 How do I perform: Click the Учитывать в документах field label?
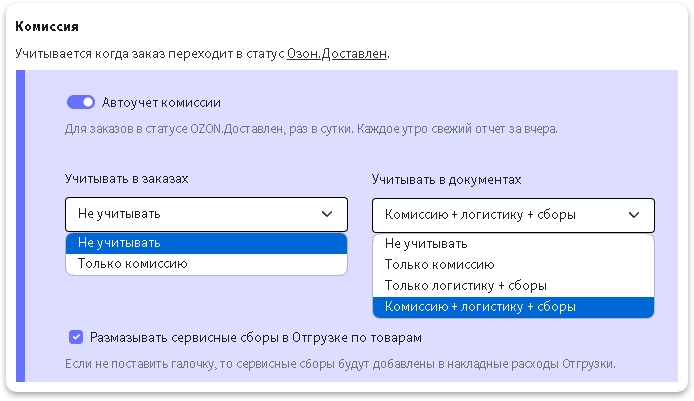[x=446, y=180]
